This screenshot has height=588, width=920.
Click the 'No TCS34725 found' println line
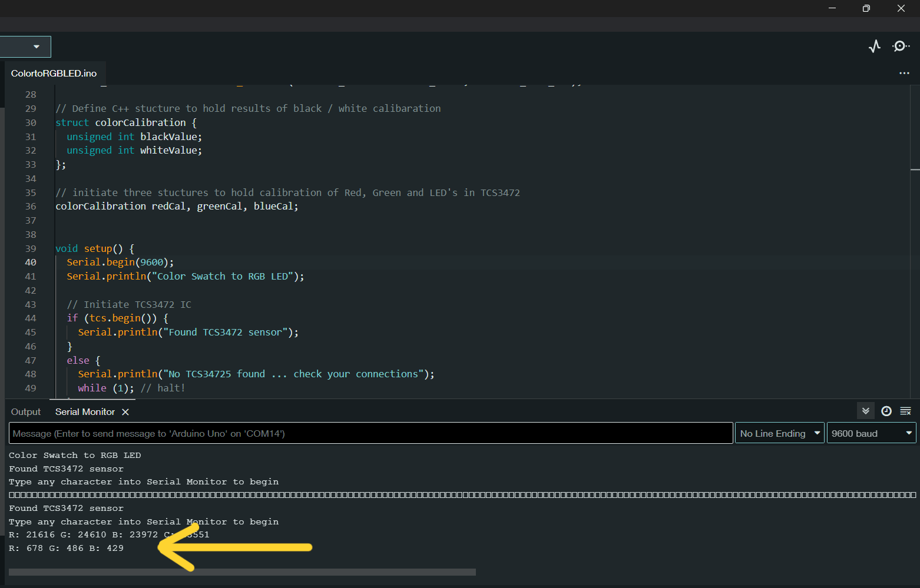[x=256, y=374]
